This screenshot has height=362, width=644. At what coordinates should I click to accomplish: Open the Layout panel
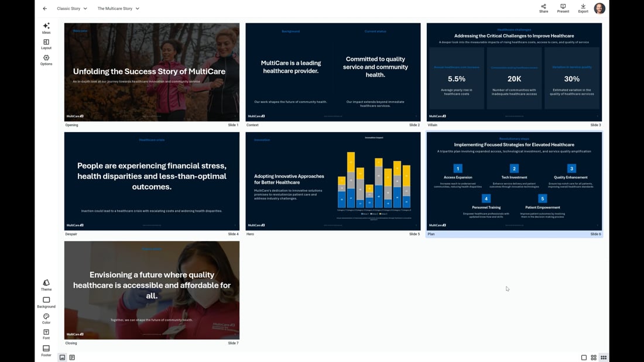tap(46, 44)
